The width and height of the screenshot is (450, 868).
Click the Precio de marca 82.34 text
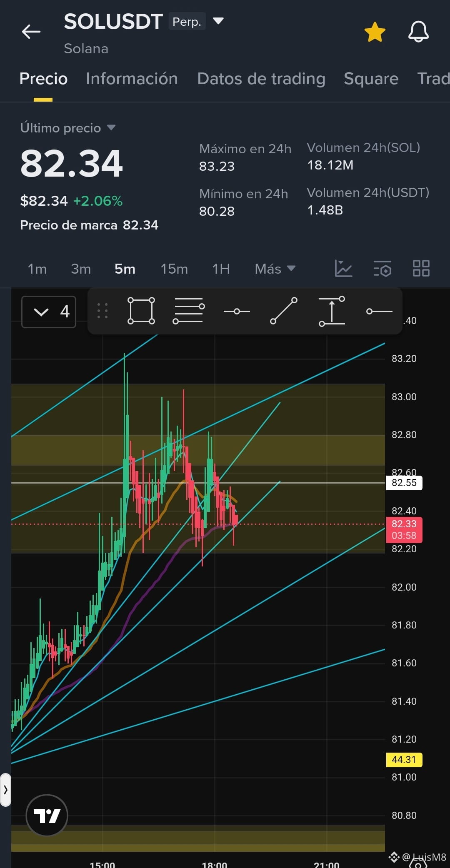89,225
